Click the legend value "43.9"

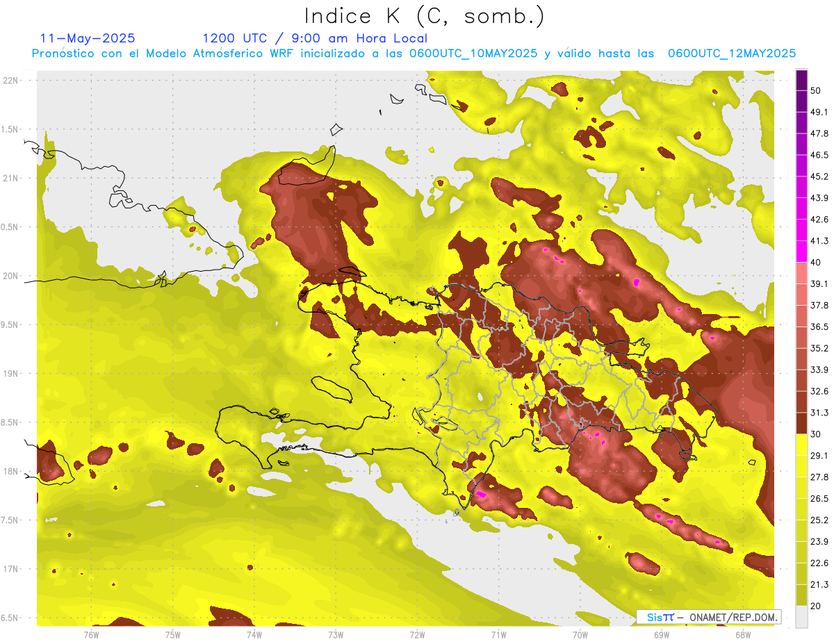click(x=819, y=198)
